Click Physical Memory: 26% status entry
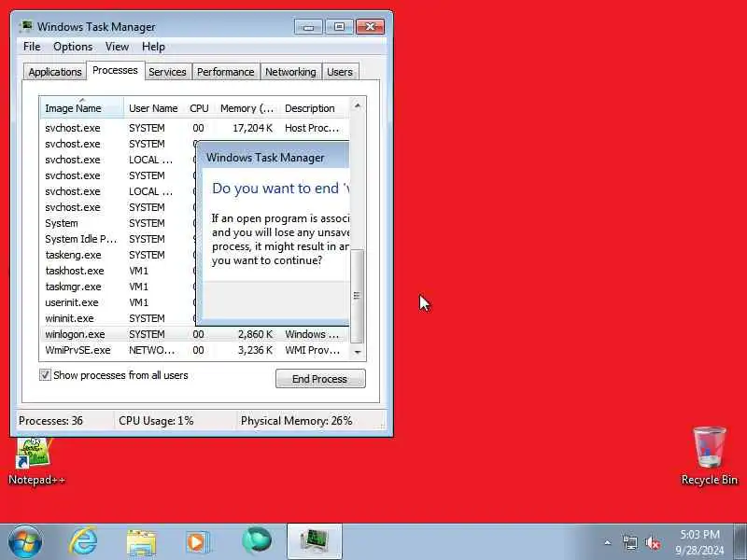 [296, 421]
